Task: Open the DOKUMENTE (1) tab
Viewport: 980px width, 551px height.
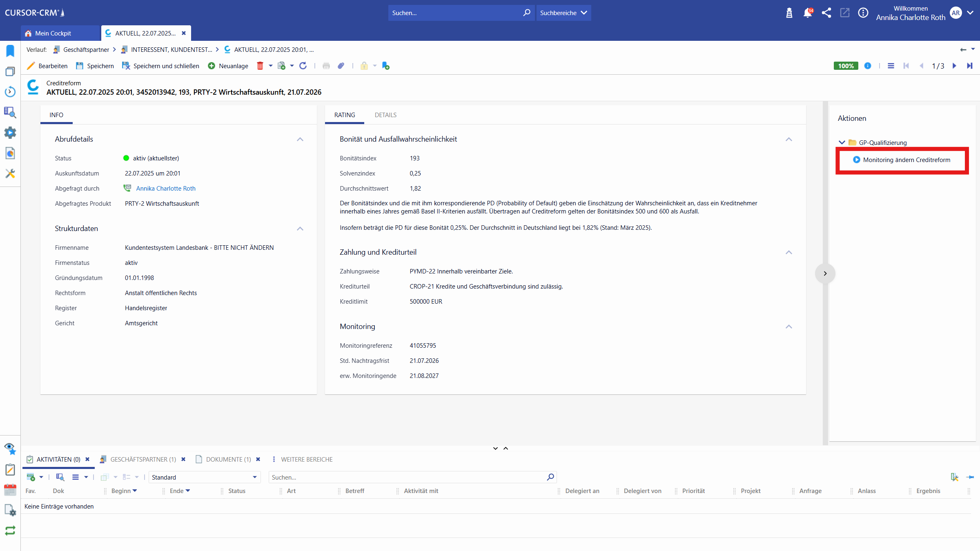Action: (229, 459)
